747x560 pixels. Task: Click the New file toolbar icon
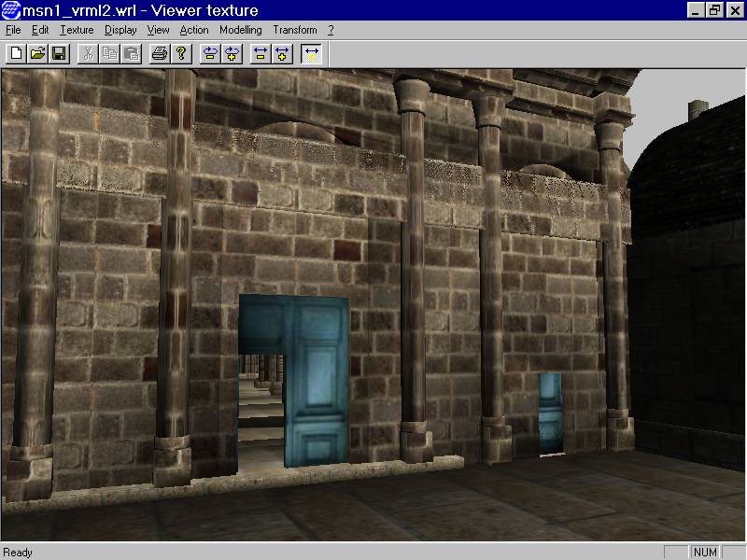click(x=16, y=53)
